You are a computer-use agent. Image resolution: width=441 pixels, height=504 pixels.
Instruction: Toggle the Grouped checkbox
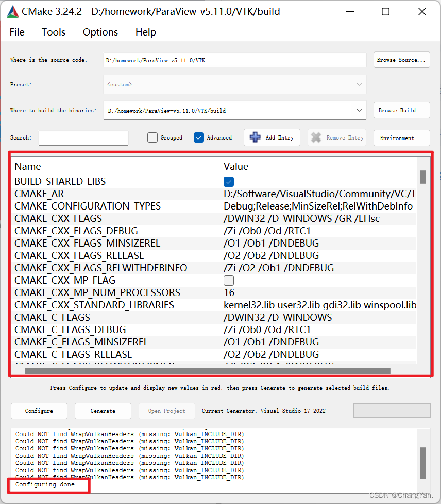(x=152, y=137)
